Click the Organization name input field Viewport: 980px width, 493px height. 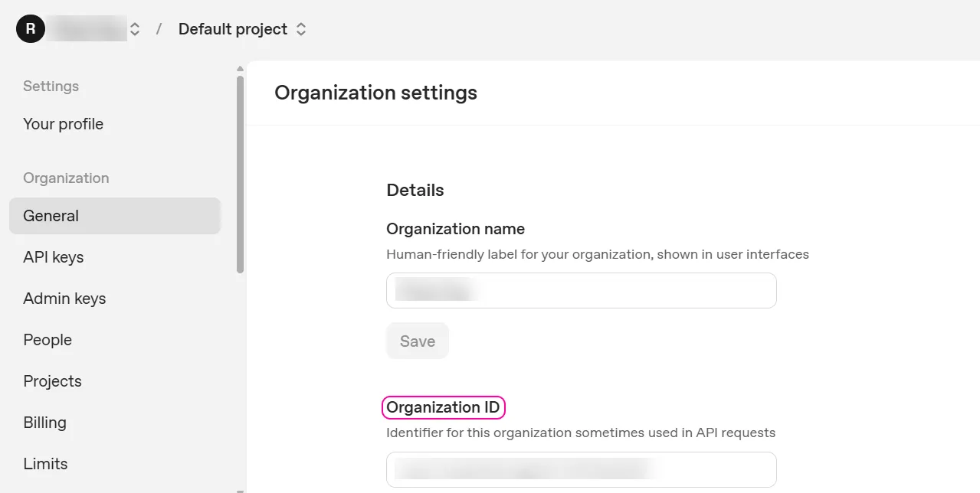click(x=581, y=291)
